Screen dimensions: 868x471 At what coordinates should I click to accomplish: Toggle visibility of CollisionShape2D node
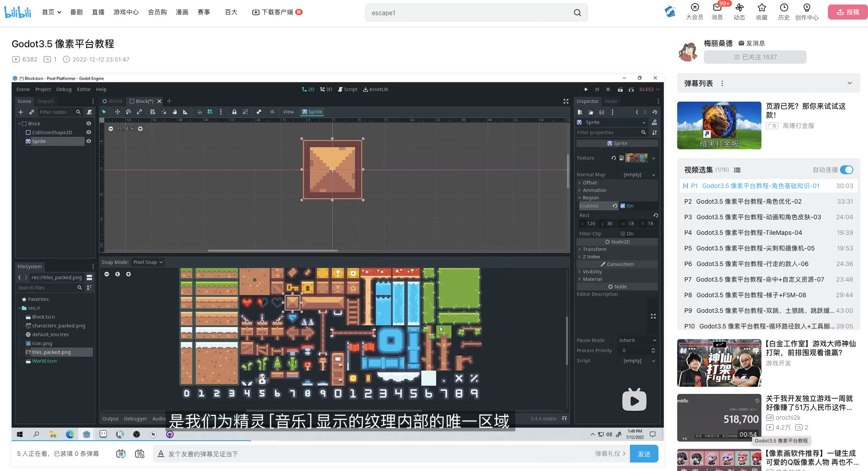click(x=89, y=132)
